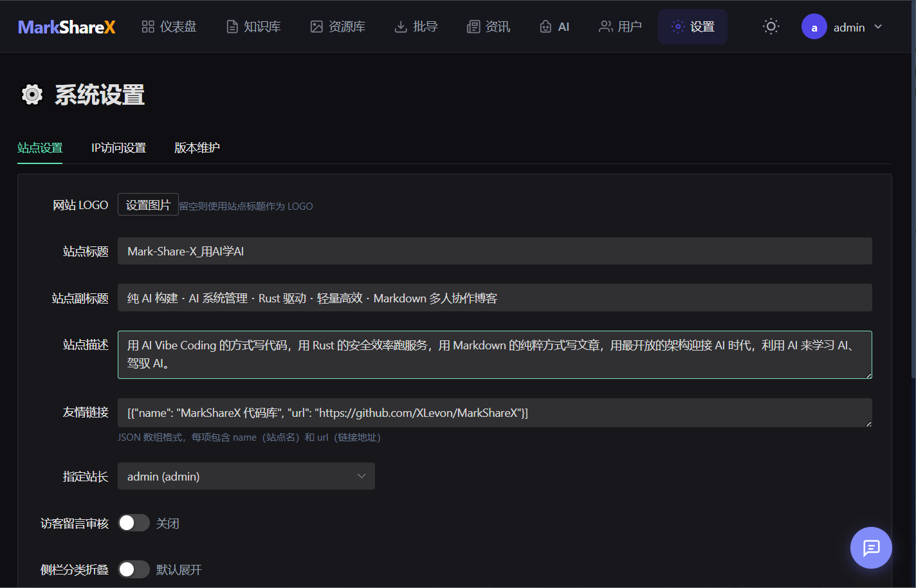Click into the 友情链接 JSON textarea
The image size is (916, 588).
click(x=495, y=412)
